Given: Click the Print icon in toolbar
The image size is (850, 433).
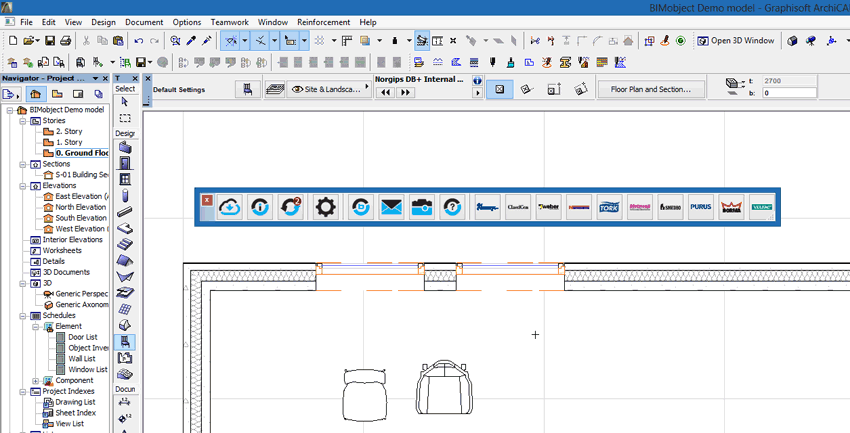Looking at the screenshot, I should (x=65, y=41).
